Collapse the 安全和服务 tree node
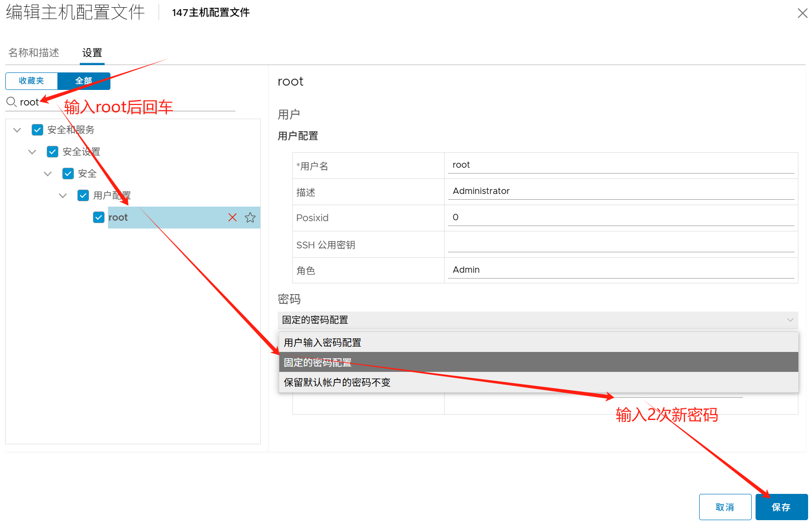This screenshot has height=525, width=812. (x=17, y=130)
